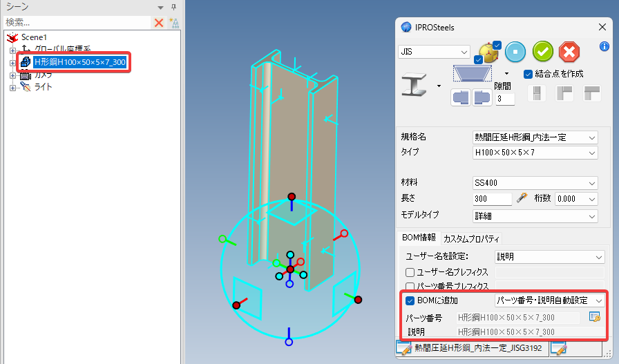Open the end-cut shape arrow dropdown
The width and height of the screenshot is (619, 364).
tap(506, 74)
